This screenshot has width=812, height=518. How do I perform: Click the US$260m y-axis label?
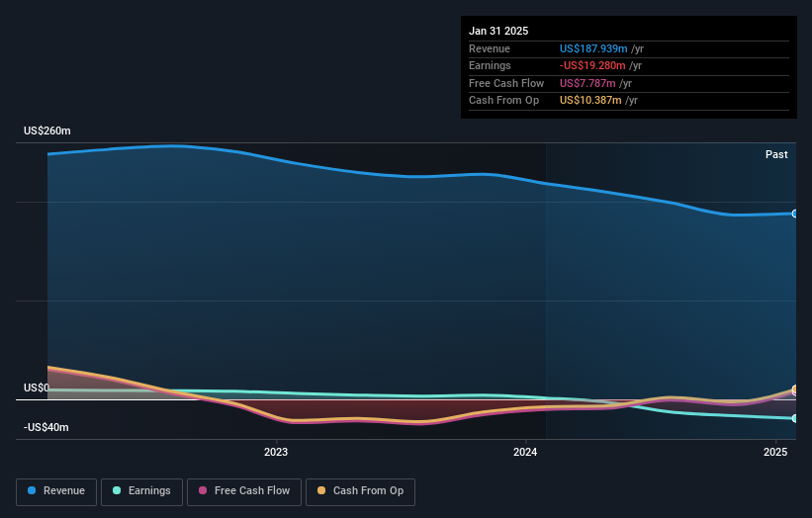tap(47, 130)
